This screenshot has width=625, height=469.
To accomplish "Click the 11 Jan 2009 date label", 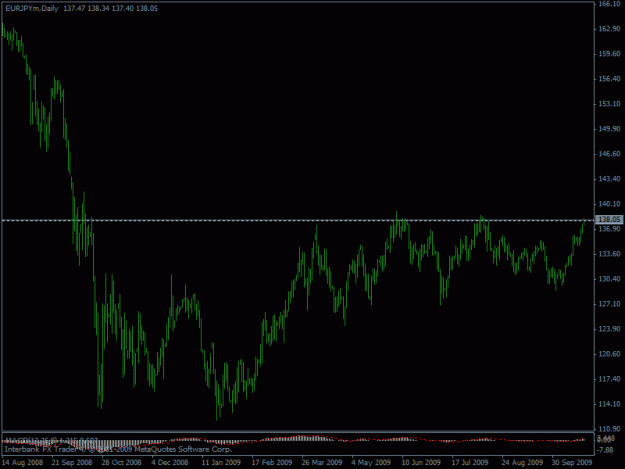I will point(221,463).
